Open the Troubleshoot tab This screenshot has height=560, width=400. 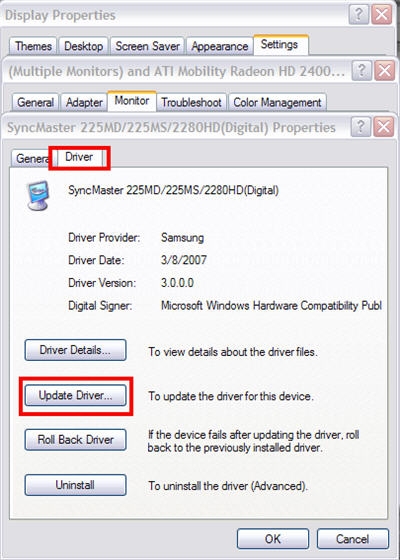[x=191, y=102]
